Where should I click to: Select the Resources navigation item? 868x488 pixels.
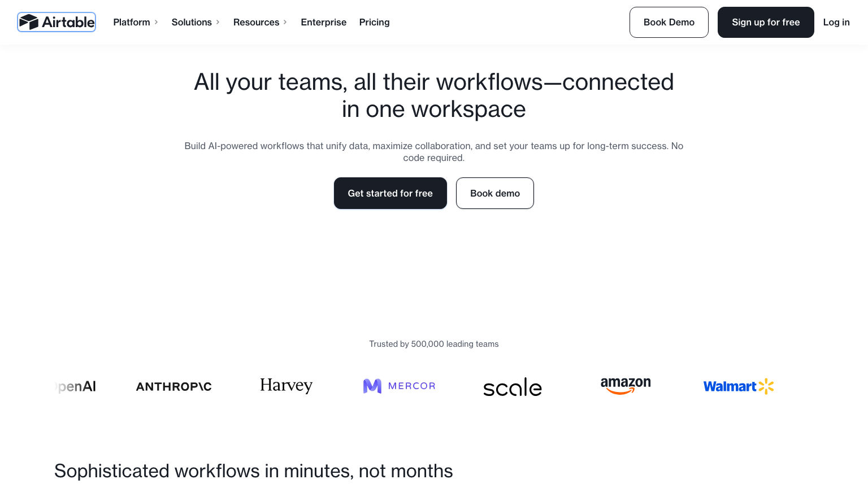[256, 23]
